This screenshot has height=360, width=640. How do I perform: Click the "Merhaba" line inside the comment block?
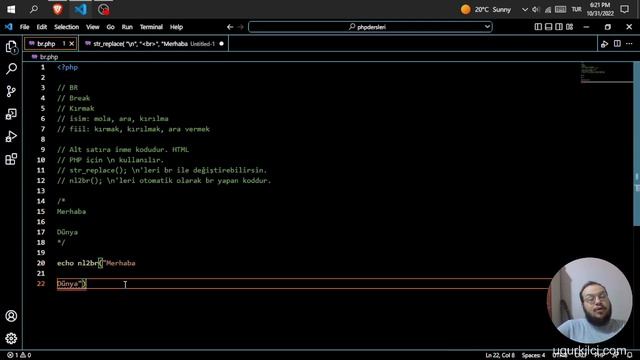71,211
